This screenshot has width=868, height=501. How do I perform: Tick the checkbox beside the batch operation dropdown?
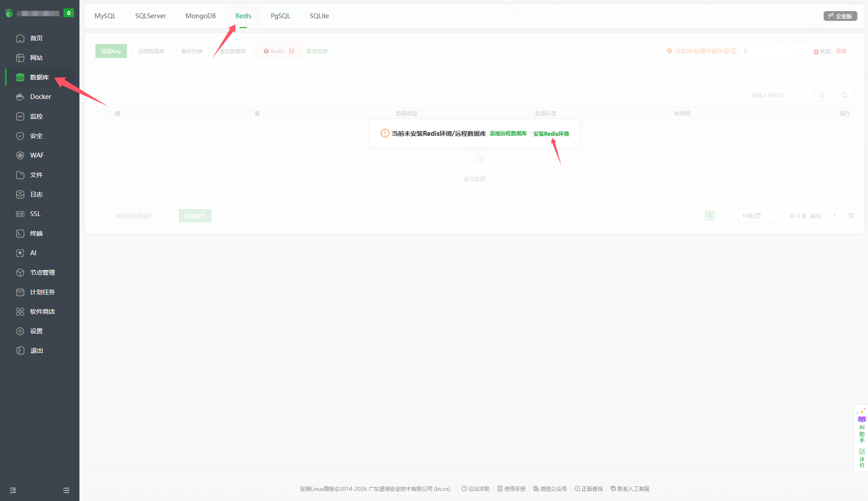(x=103, y=216)
